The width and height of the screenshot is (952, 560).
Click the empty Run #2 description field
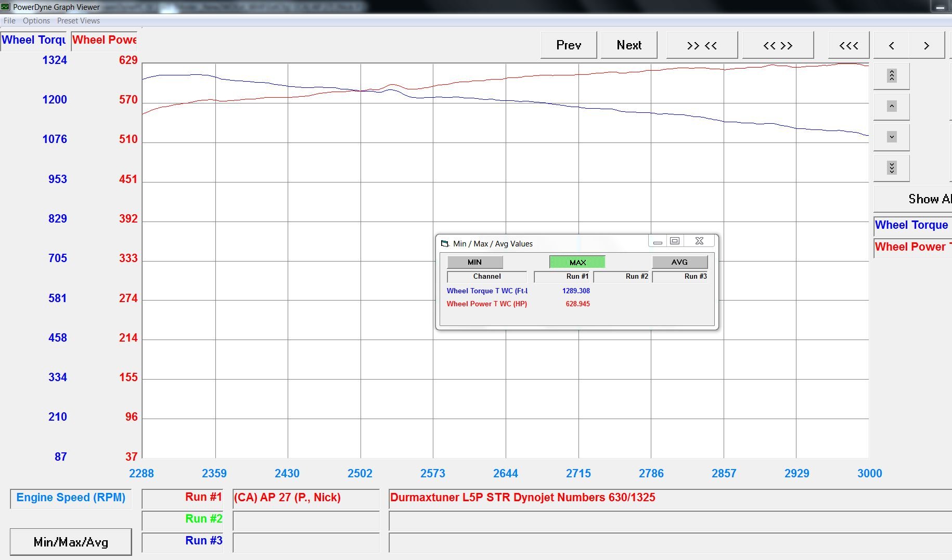click(306, 520)
